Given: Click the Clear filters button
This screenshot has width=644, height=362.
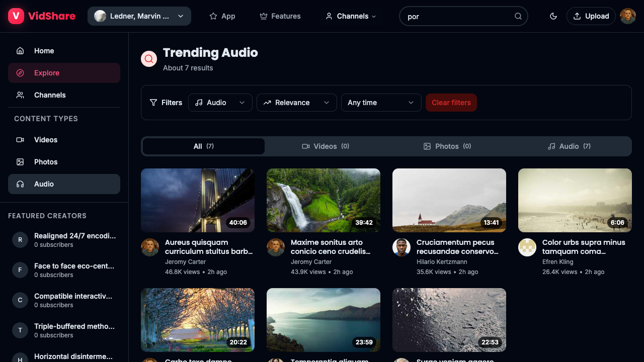Looking at the screenshot, I should (451, 103).
